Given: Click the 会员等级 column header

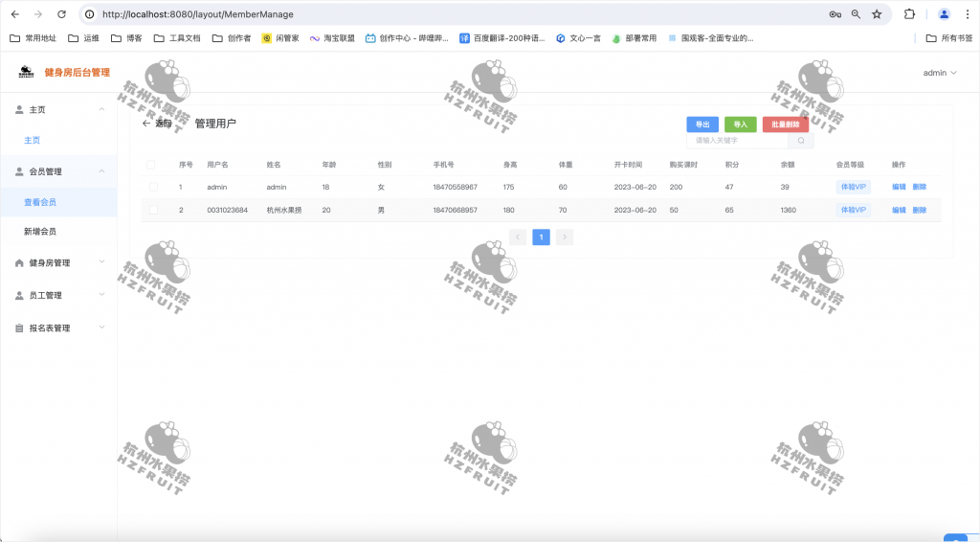Looking at the screenshot, I should pyautogui.click(x=850, y=165).
